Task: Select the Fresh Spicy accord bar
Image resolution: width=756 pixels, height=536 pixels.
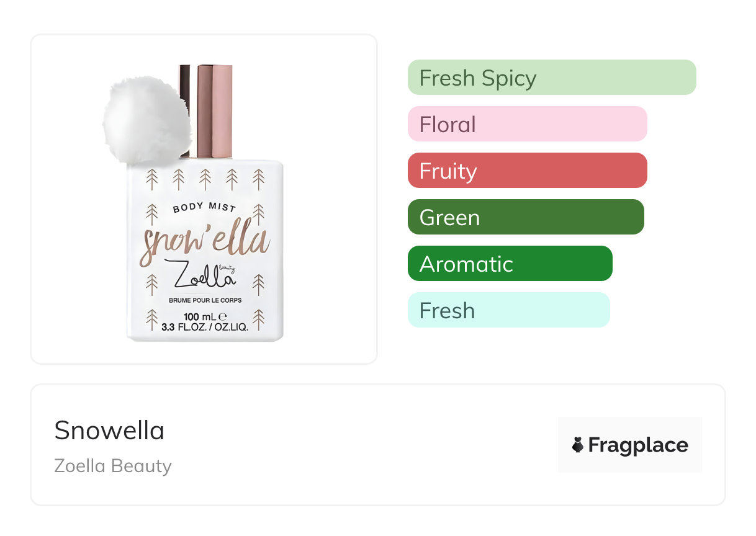Action: click(551, 78)
